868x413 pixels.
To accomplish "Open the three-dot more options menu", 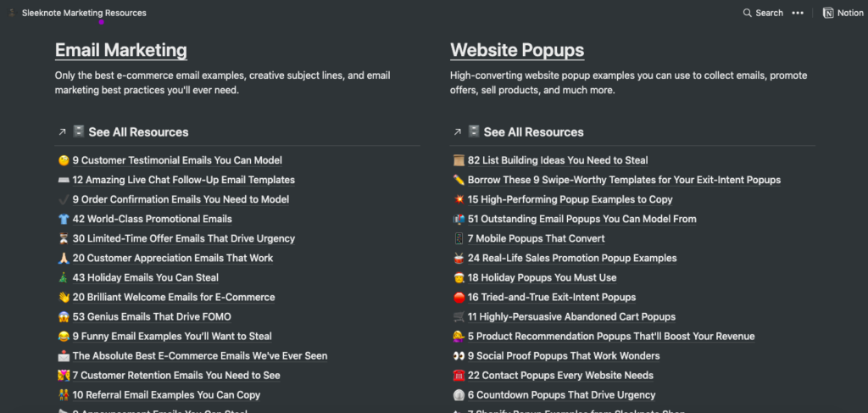I will 798,13.
